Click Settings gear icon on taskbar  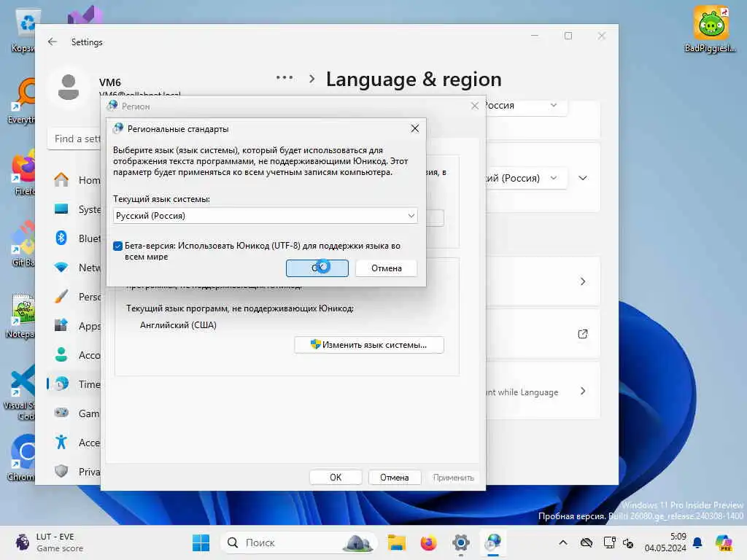(461, 542)
